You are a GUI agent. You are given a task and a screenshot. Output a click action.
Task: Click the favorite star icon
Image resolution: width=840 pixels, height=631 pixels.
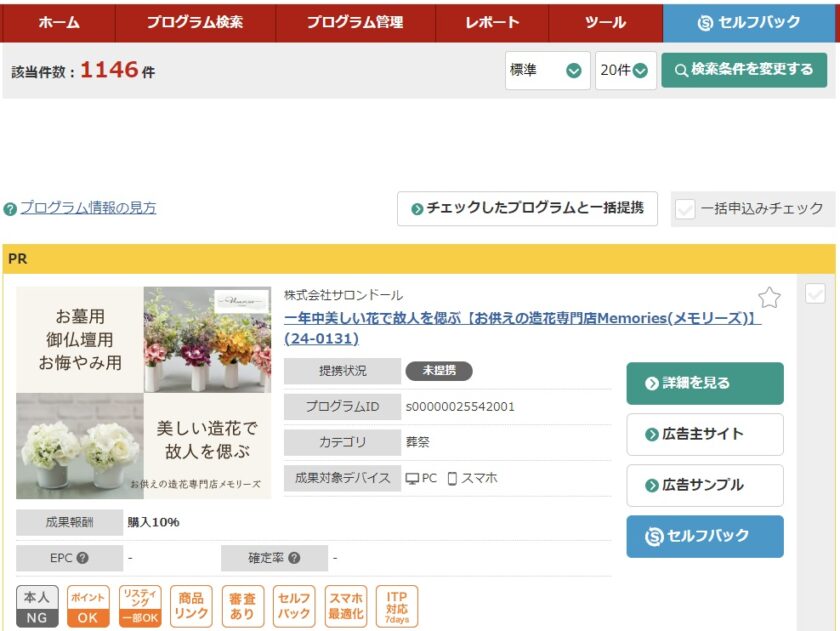pyautogui.click(x=769, y=297)
